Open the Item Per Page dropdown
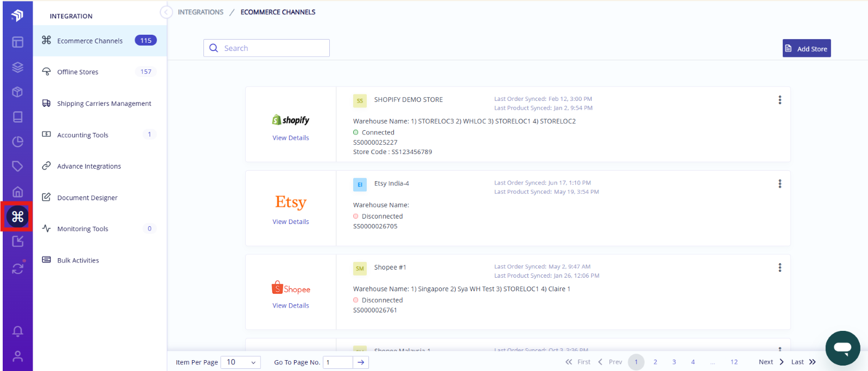The width and height of the screenshot is (868, 371). tap(240, 362)
